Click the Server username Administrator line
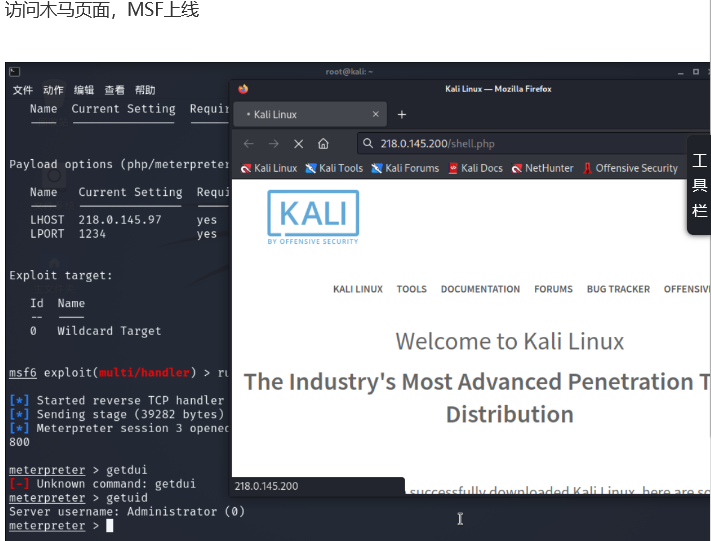Screen dimensions: 711x541 (x=127, y=512)
